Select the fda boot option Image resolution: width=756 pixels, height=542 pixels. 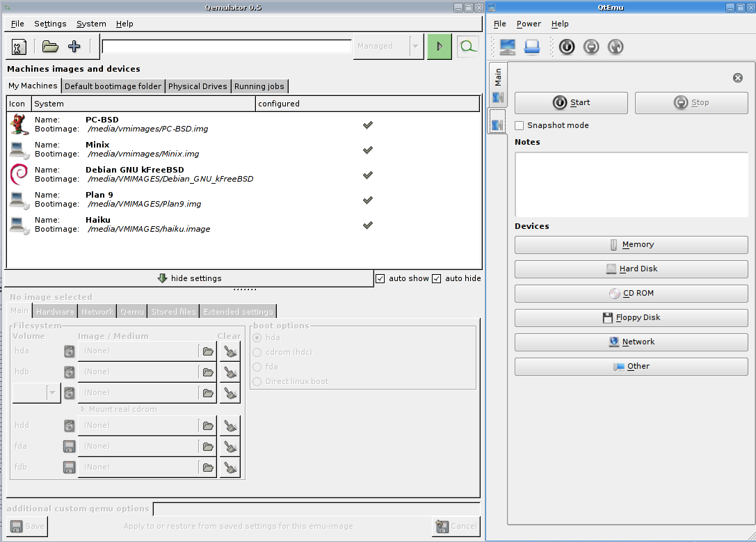(x=257, y=367)
